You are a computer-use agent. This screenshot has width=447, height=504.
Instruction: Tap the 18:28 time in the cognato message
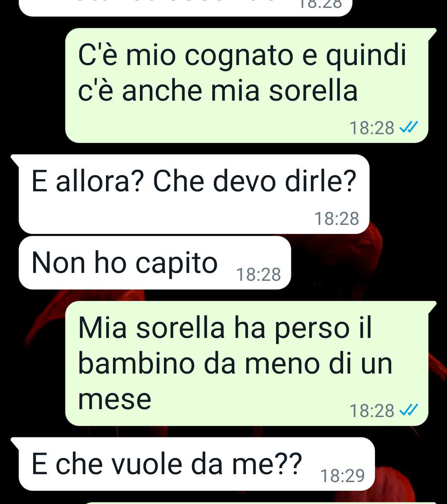coord(372,128)
